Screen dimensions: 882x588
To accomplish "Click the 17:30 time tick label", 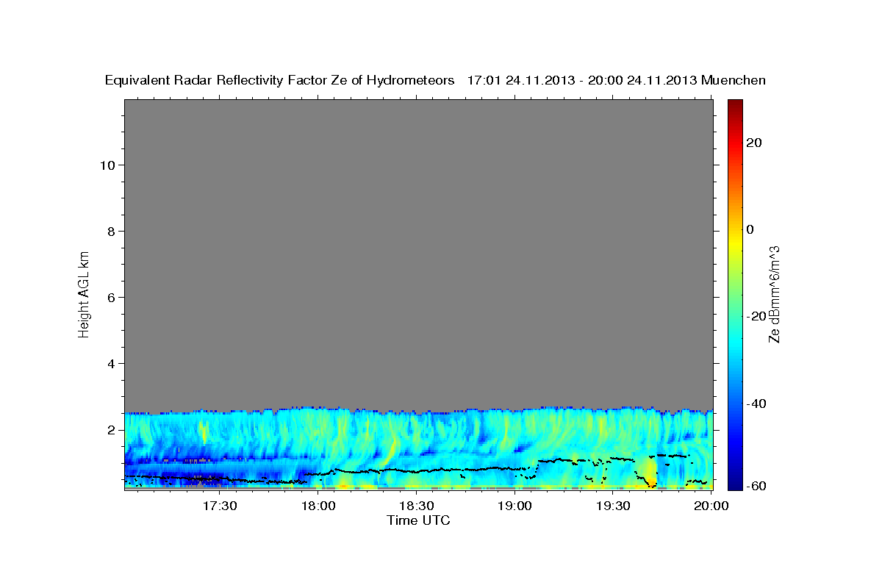I will click(219, 506).
